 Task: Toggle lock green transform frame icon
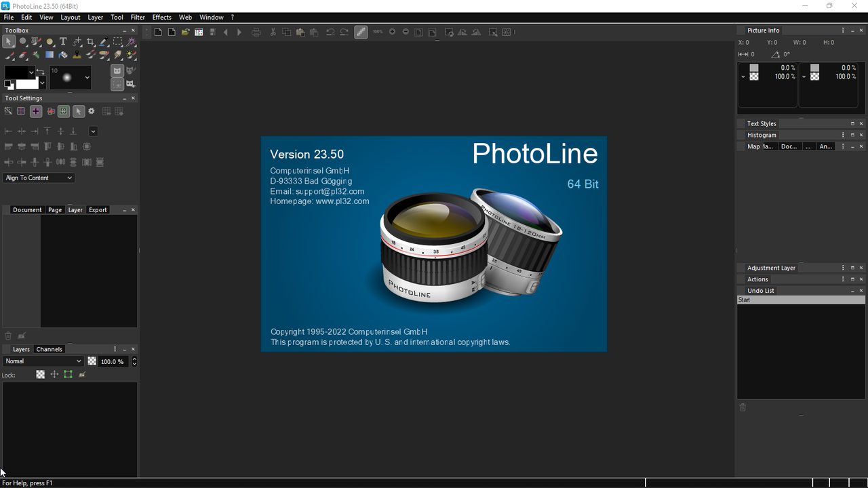(x=68, y=374)
